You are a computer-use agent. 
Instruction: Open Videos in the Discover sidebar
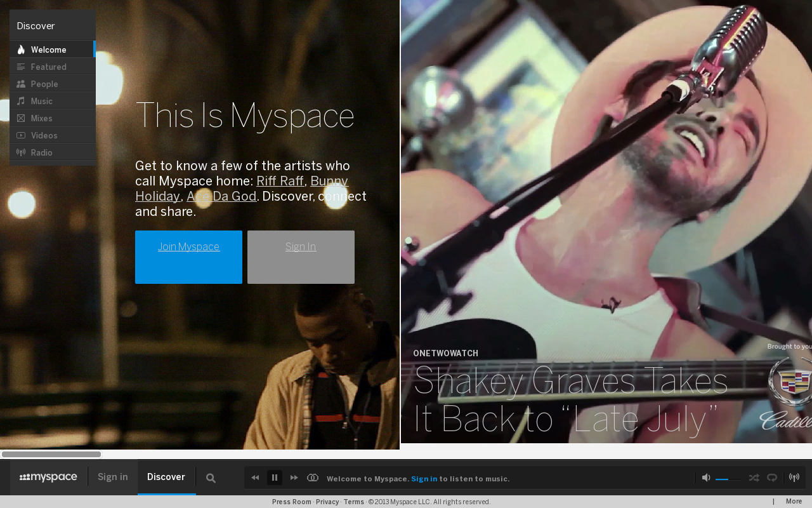point(53,135)
